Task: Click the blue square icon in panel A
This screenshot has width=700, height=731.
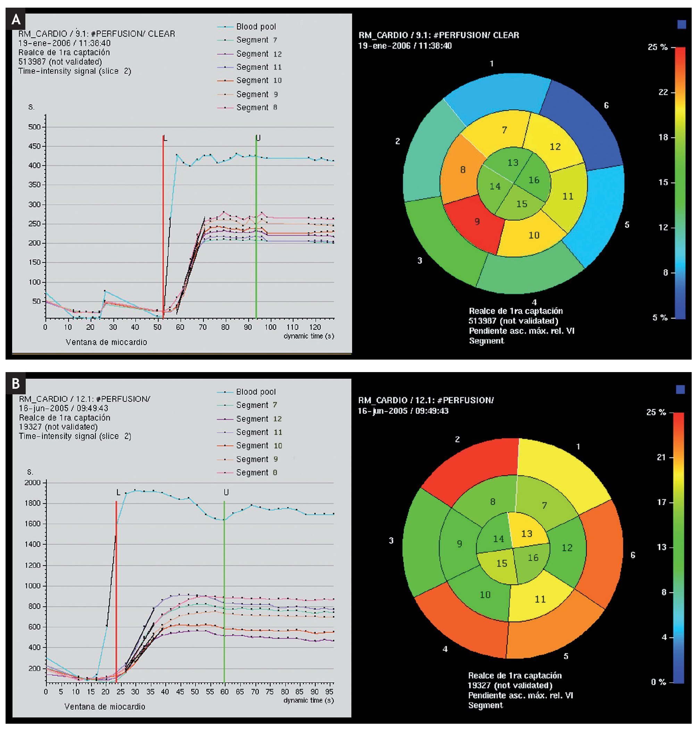Action: tap(681, 25)
